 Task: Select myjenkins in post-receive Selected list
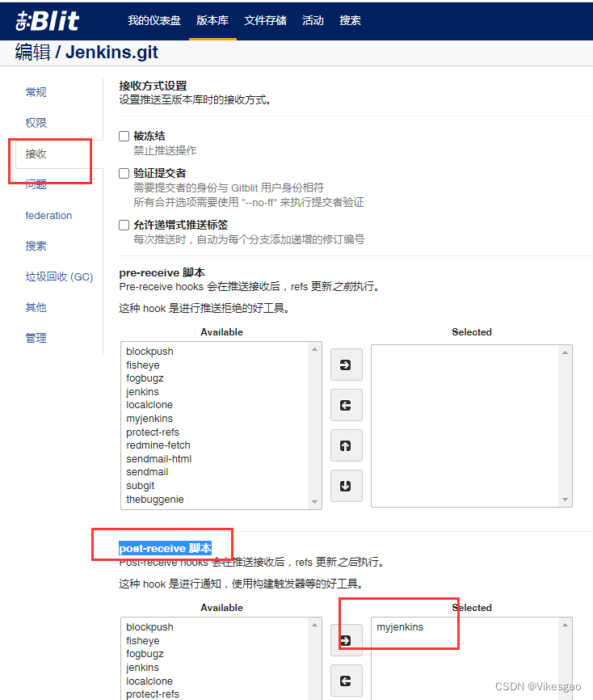[400, 626]
